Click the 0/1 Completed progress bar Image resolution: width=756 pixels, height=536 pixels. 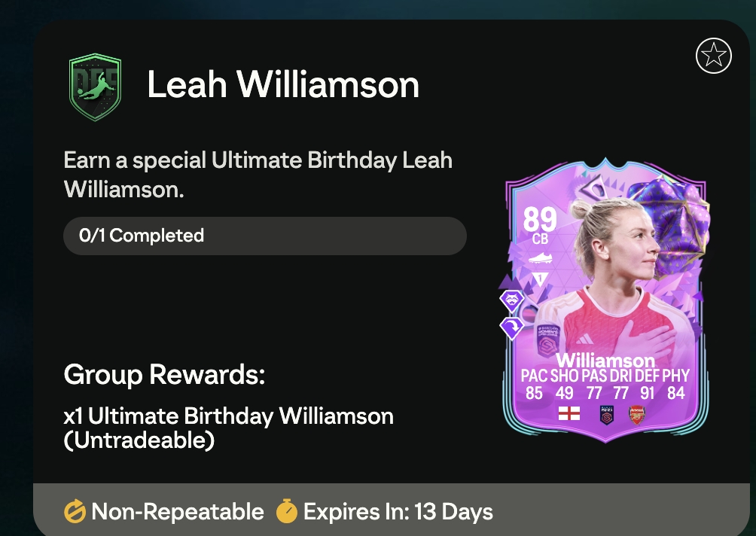pyautogui.click(x=265, y=236)
